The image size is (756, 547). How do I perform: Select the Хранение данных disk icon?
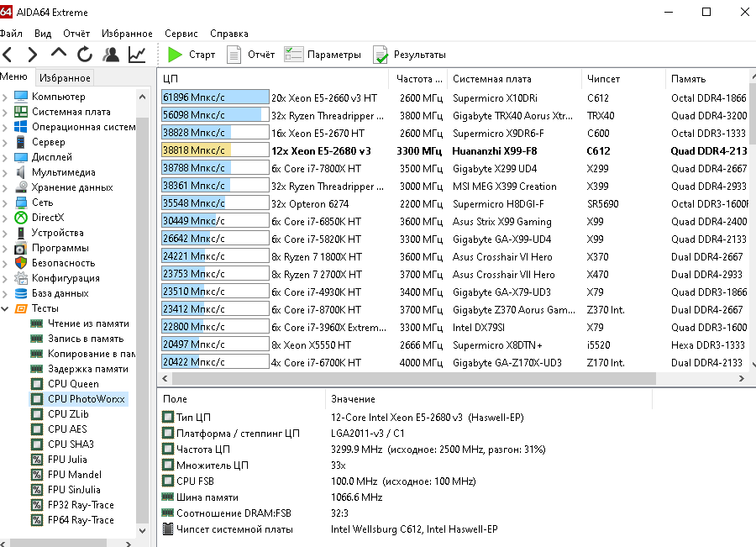[x=21, y=187]
